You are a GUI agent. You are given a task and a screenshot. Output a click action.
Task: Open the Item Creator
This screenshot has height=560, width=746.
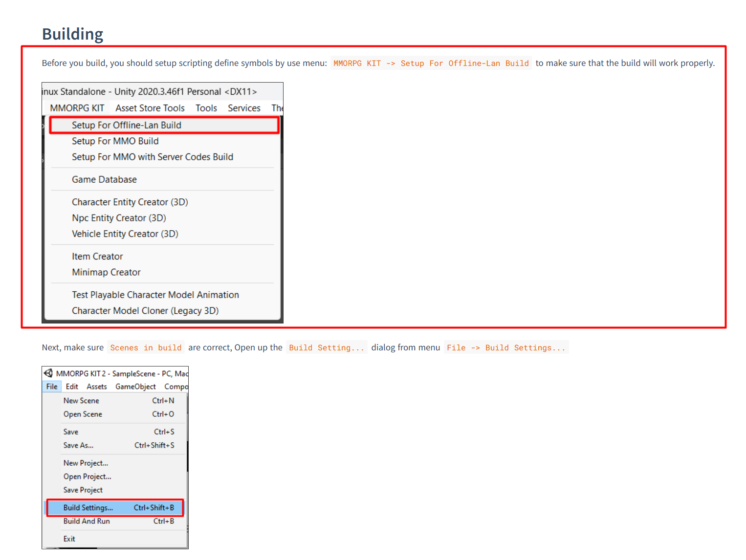[x=97, y=256]
